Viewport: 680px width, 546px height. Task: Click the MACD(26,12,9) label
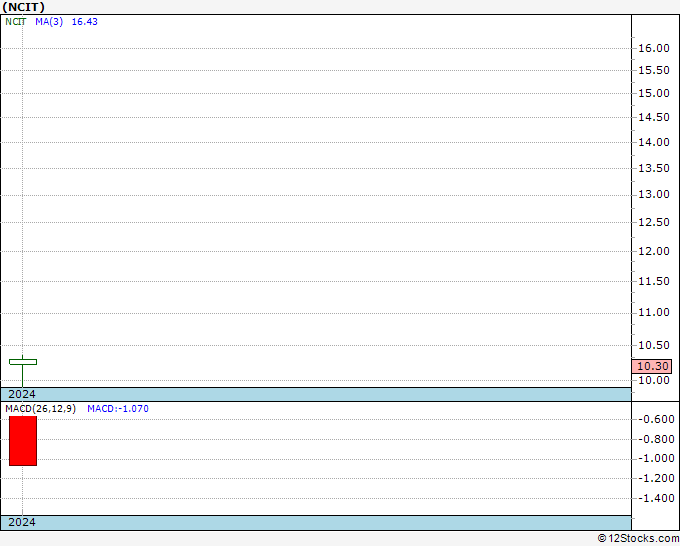[x=41, y=409]
